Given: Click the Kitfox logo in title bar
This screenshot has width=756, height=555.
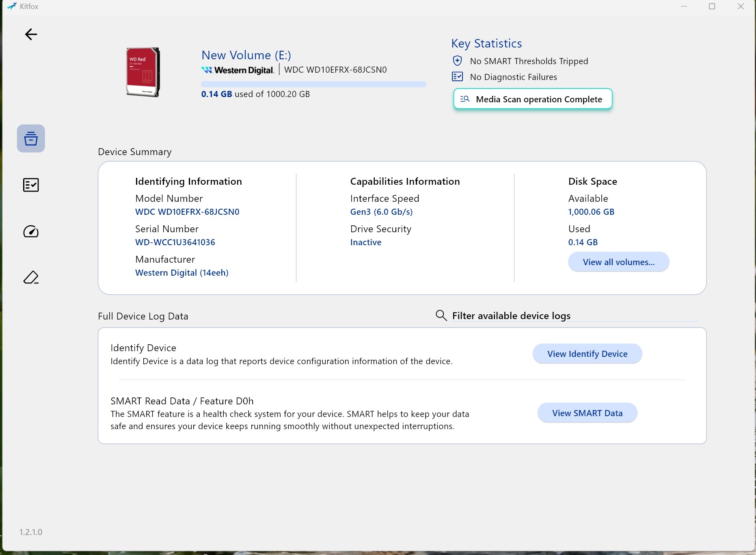Looking at the screenshot, I should tap(12, 6).
